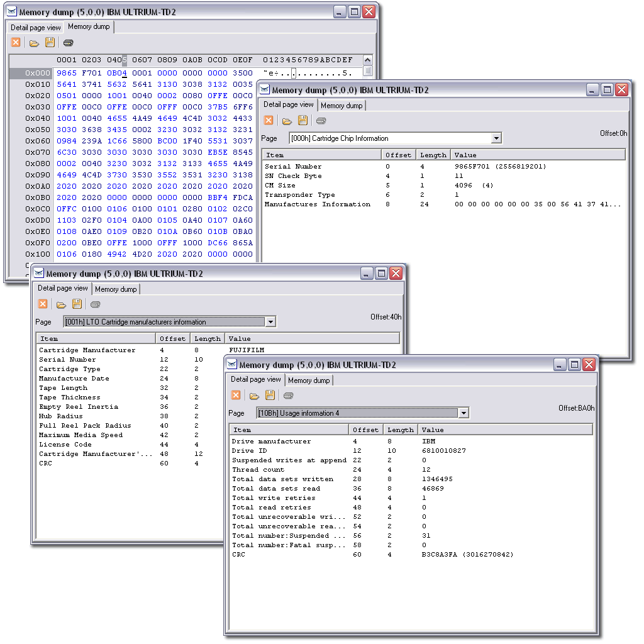Click the save icon in the Cartridge Chip Information window
644x644 pixels.
pos(303,121)
